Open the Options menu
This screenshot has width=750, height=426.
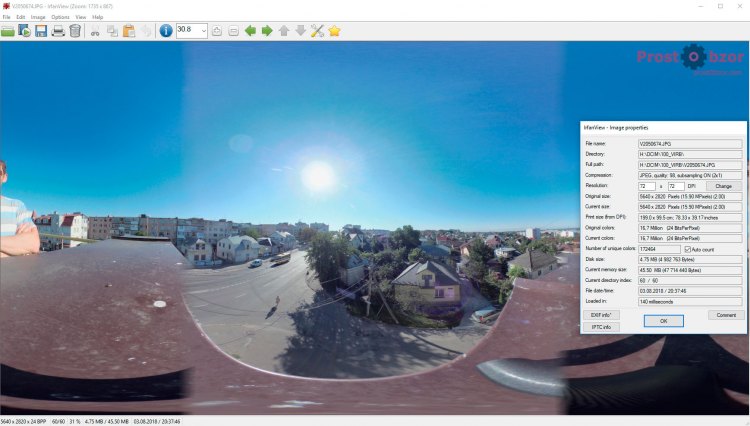tap(60, 17)
